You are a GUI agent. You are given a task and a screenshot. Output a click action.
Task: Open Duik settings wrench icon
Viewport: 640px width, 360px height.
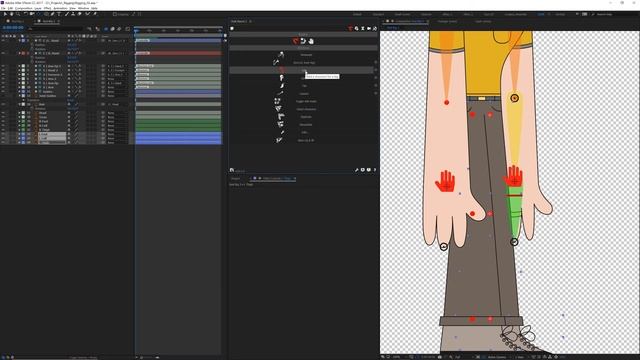(x=357, y=170)
